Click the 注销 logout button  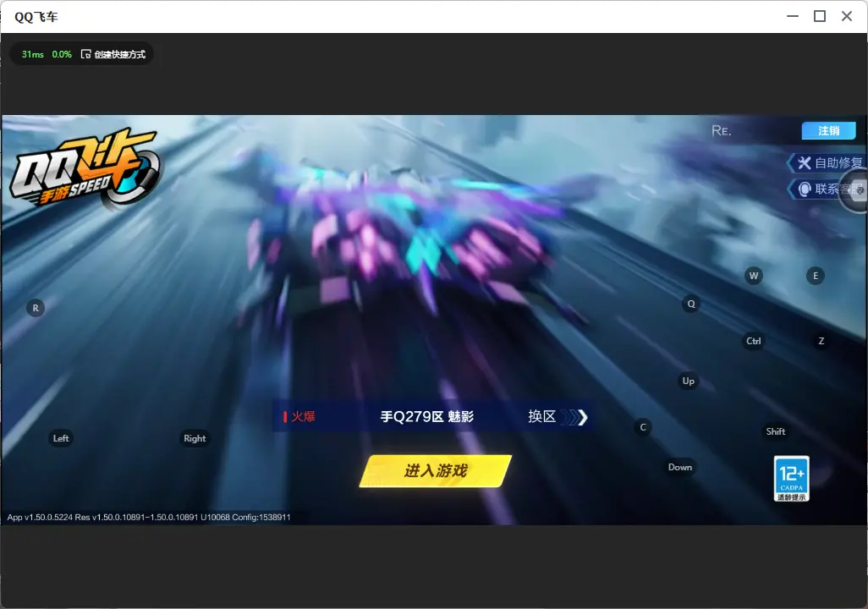click(829, 130)
